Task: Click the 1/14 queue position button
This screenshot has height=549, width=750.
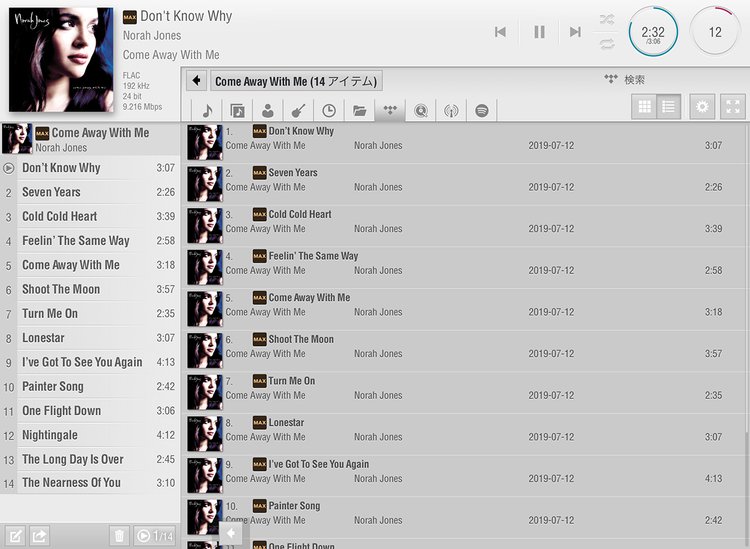Action: click(154, 536)
